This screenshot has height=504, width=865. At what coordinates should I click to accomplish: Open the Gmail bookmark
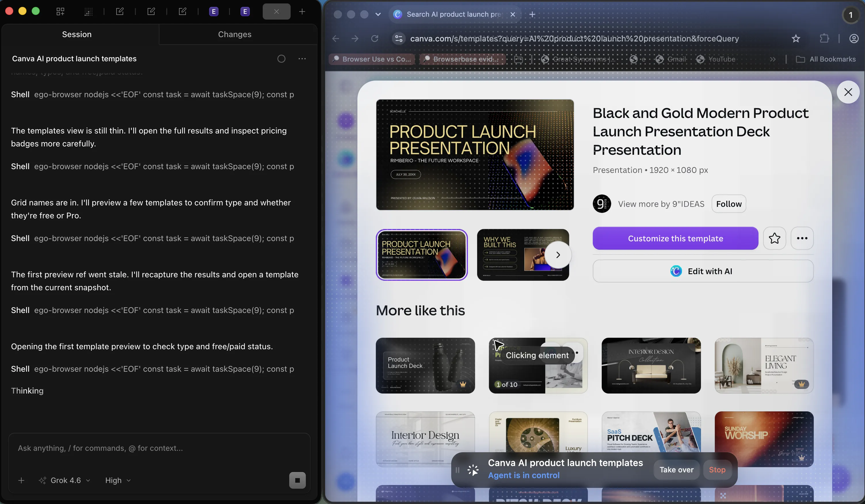click(x=671, y=59)
